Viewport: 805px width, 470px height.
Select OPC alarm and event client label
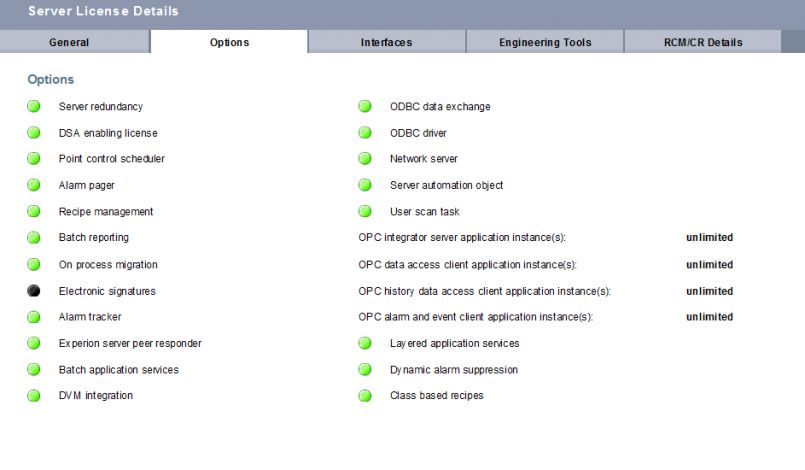click(475, 317)
